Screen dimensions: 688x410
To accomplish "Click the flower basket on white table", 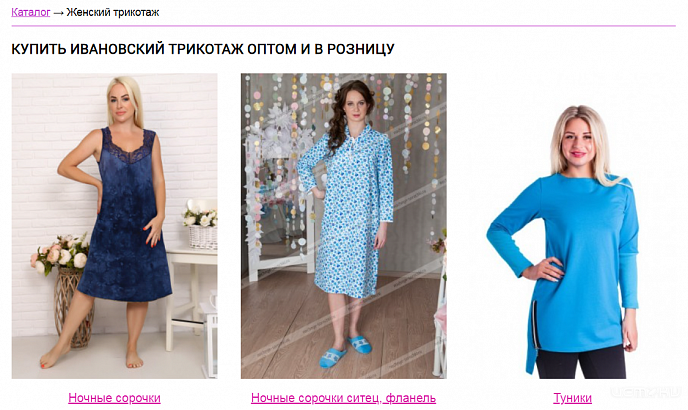I will coord(201,227).
